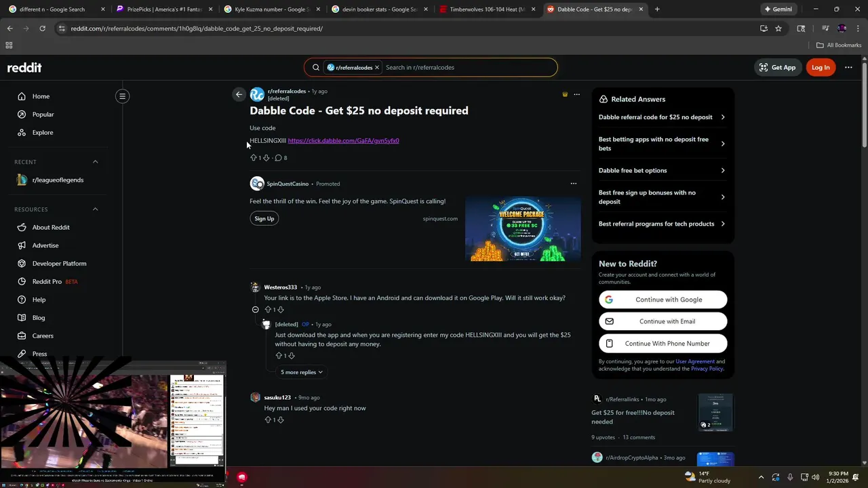Expand 5 more replies
The image size is (868, 488).
[x=302, y=372]
